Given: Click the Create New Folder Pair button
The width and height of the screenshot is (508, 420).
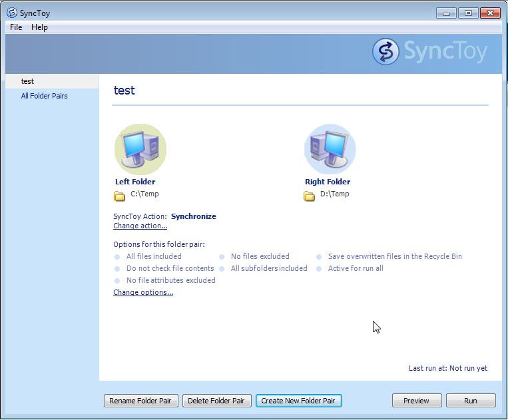Looking at the screenshot, I should point(299,401).
